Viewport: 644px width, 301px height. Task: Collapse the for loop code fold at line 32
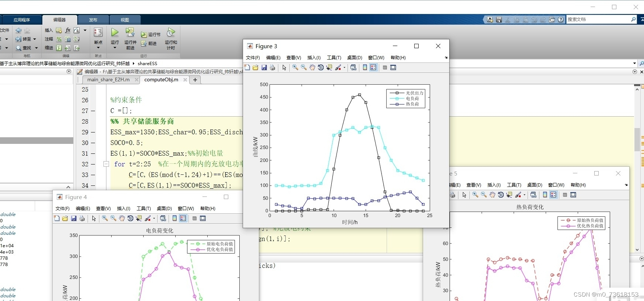coord(106,164)
